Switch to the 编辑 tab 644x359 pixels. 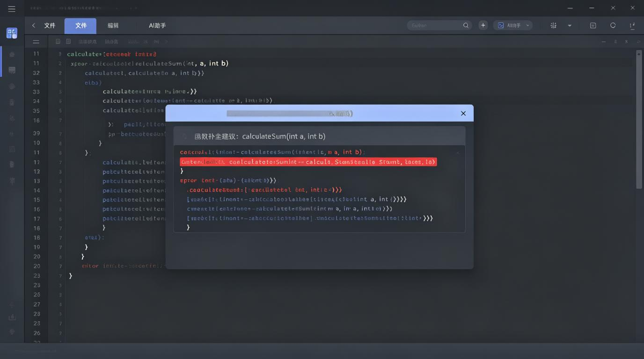(113, 26)
